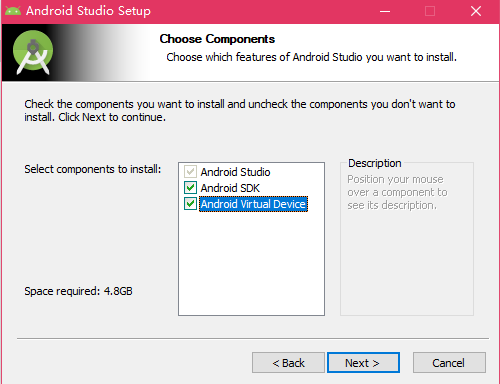Minimize the Android Studio Setup window

[385, 11]
